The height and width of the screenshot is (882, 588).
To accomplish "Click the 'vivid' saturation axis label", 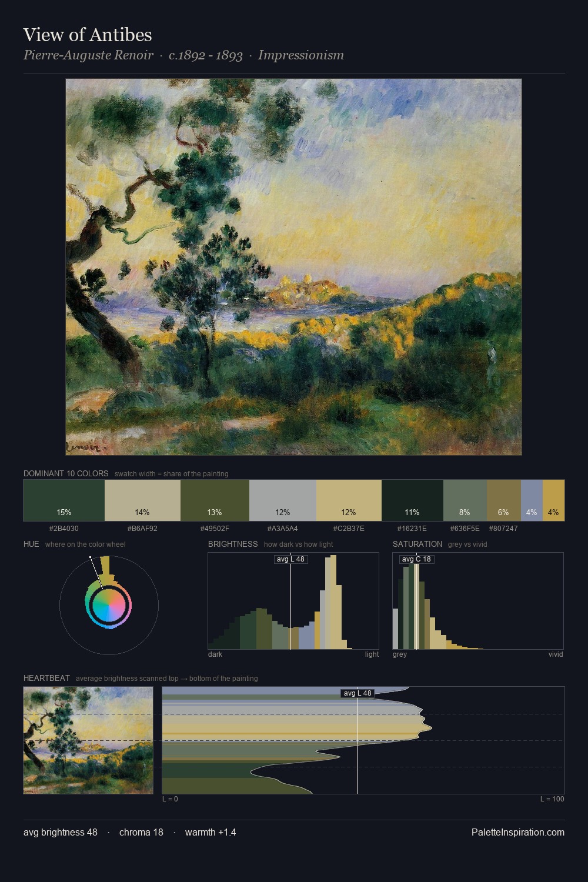I will pyautogui.click(x=556, y=654).
